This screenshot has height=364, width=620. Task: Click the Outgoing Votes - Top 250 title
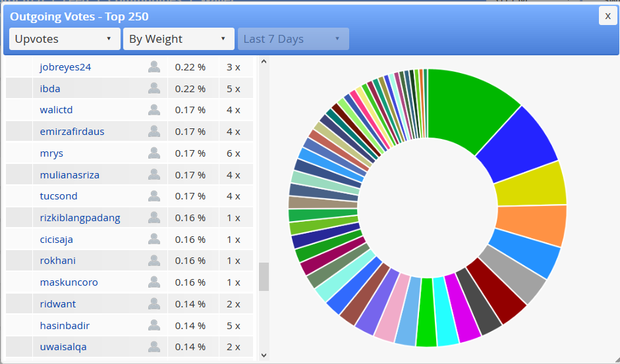point(79,16)
